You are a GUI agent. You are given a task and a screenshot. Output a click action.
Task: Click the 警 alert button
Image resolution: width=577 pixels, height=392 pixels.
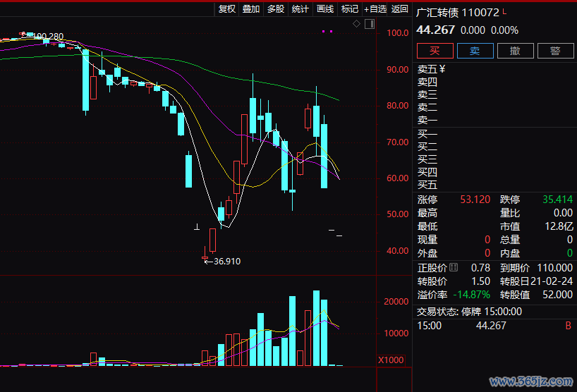tap(555, 51)
